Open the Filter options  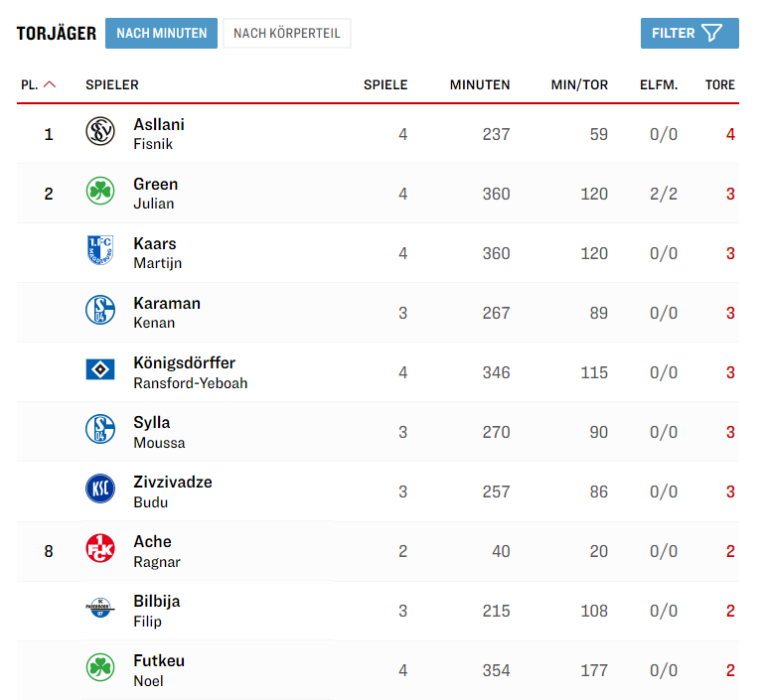(690, 34)
